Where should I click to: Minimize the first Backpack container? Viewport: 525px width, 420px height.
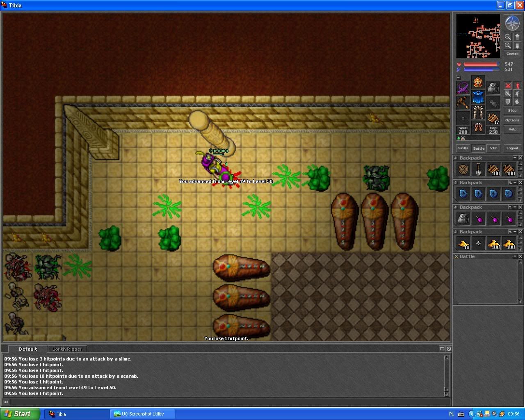[x=515, y=158]
